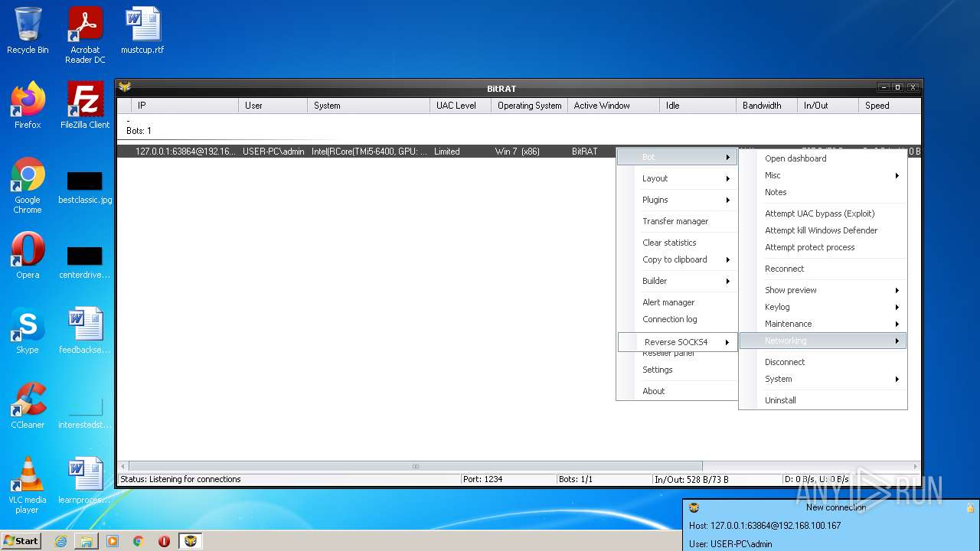Open Opera browser desktop icon
The image size is (980, 551).
28,256
